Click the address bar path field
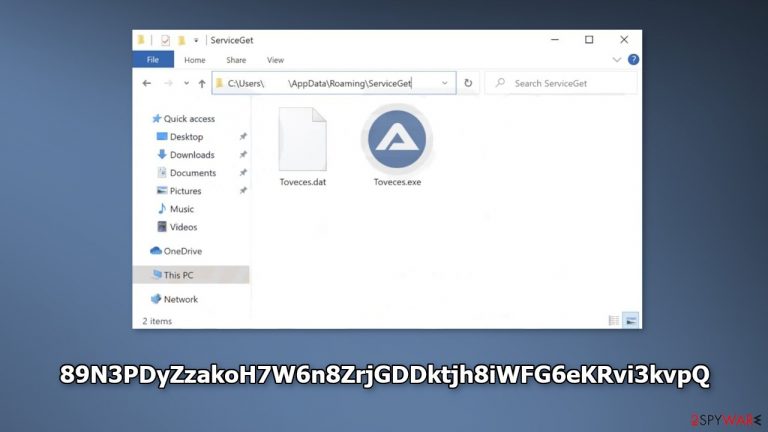 (334, 83)
